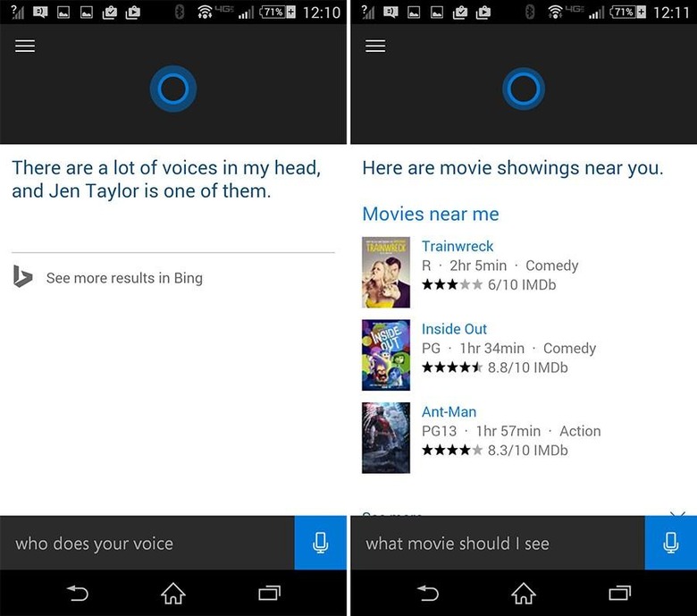Tap Android back button on left screen

tap(78, 593)
